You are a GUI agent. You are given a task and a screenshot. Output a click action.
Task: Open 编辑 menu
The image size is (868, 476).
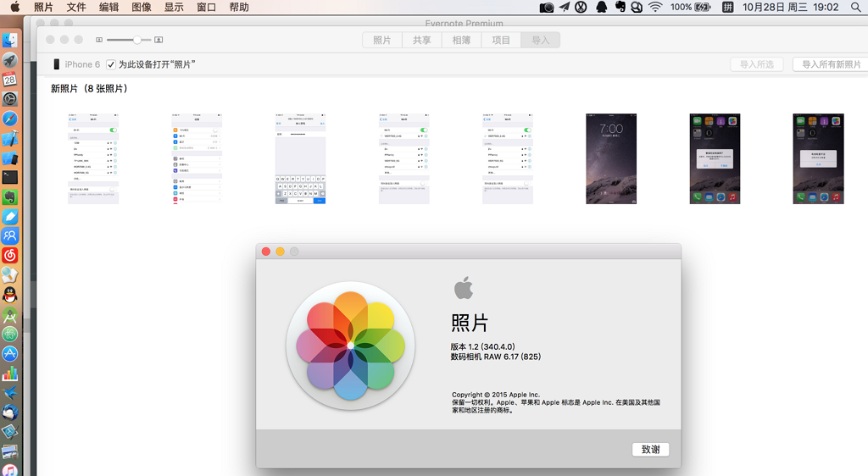(108, 7)
